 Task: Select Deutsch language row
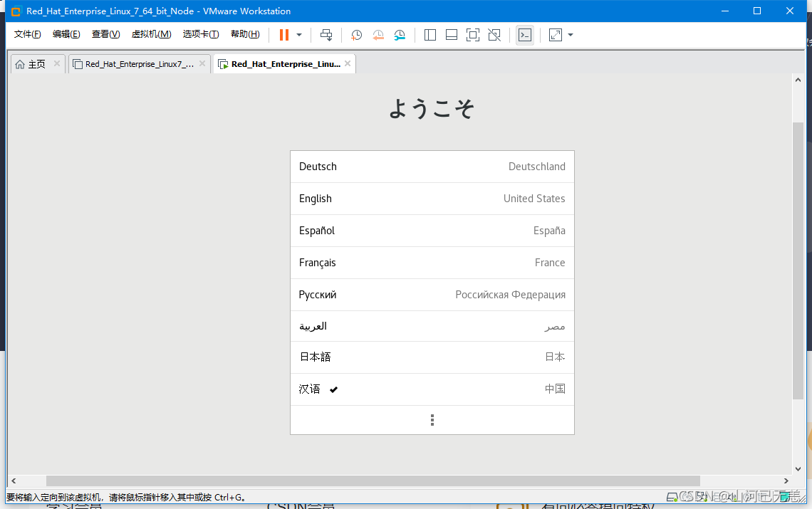click(x=432, y=167)
